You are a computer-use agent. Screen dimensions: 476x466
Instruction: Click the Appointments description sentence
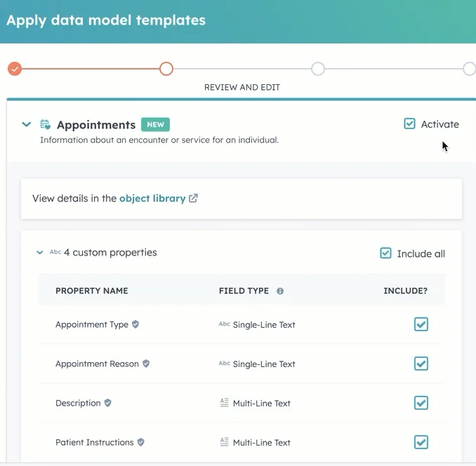159,140
